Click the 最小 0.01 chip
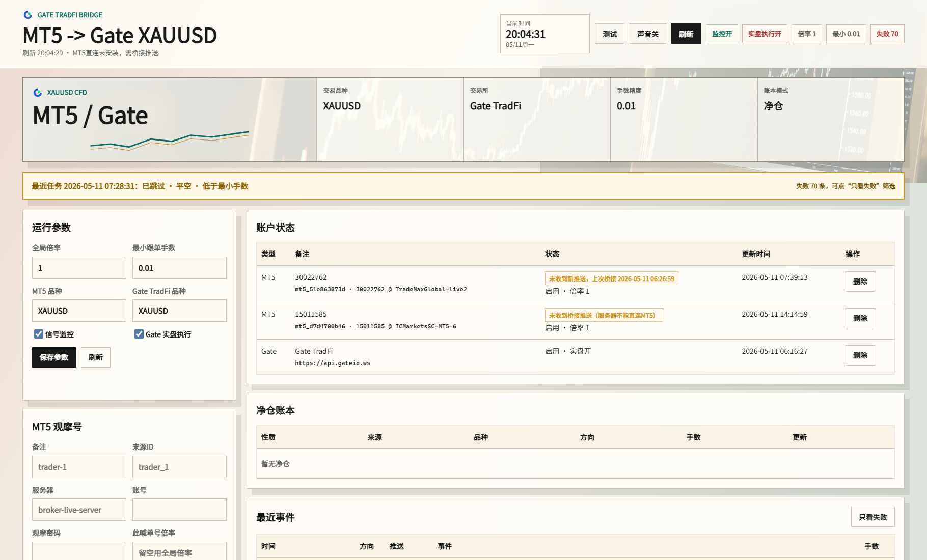 pyautogui.click(x=846, y=34)
